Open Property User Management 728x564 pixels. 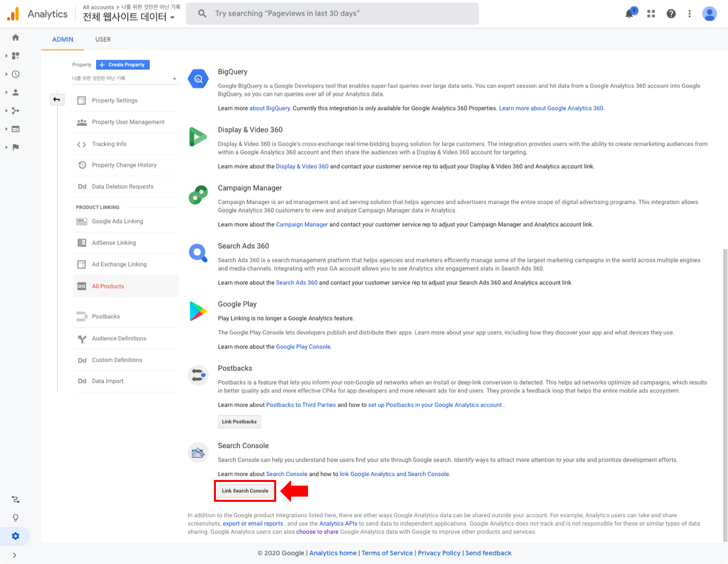point(126,122)
